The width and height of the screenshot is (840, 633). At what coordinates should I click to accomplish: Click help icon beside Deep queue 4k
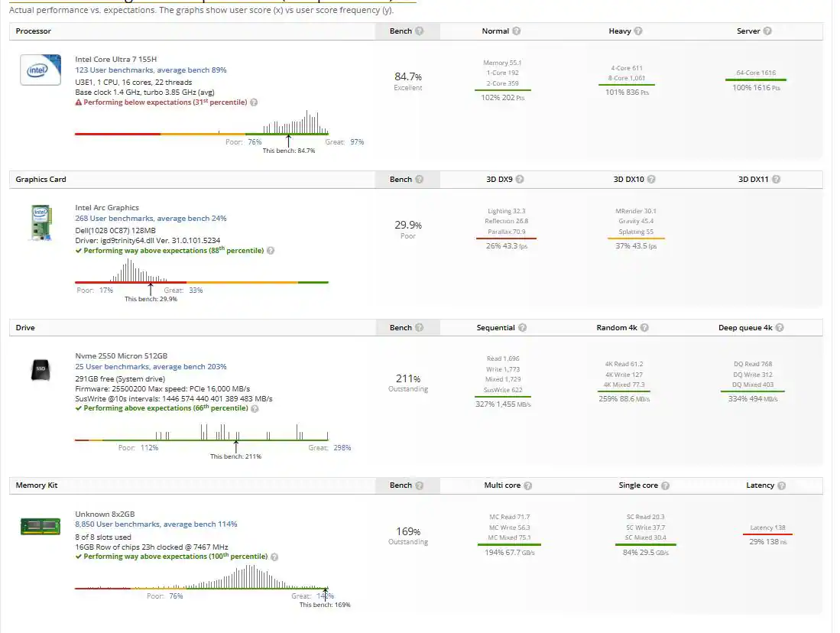[780, 328]
